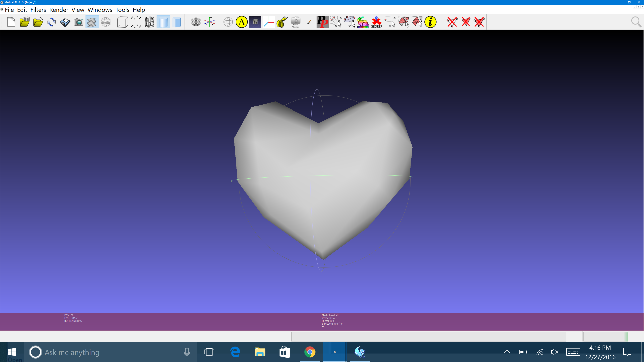Open the Action Center notifications icon
This screenshot has width=644, height=362.
(x=627, y=352)
